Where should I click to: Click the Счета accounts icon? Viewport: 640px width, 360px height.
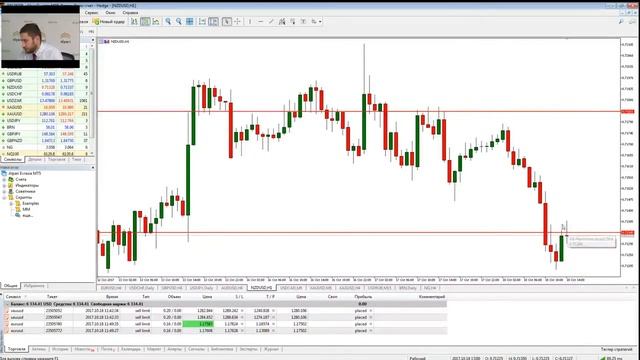pyautogui.click(x=11, y=180)
